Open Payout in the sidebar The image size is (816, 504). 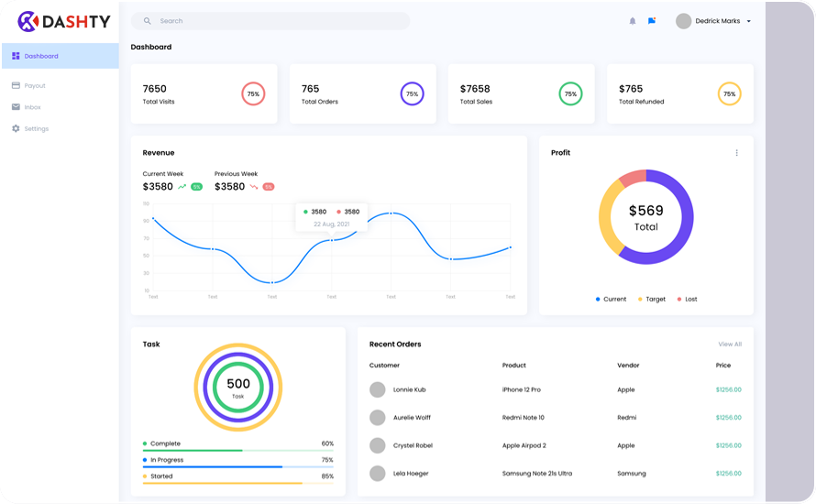pos(35,85)
